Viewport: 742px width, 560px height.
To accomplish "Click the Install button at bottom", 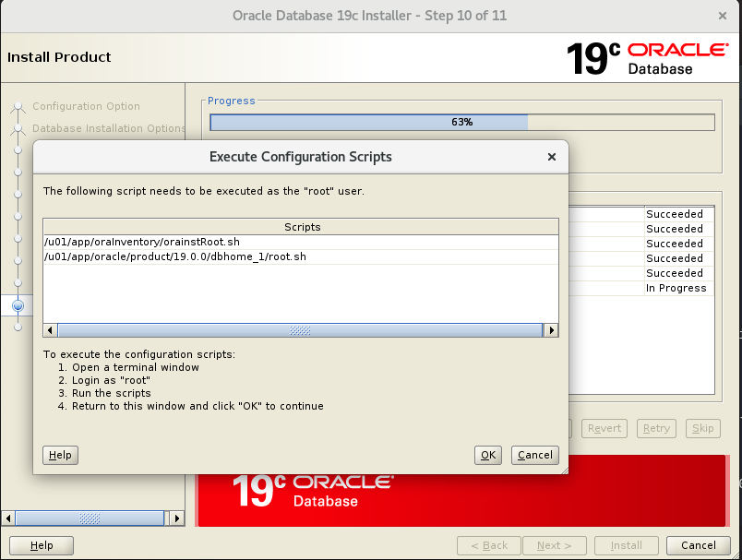I will (x=626, y=545).
